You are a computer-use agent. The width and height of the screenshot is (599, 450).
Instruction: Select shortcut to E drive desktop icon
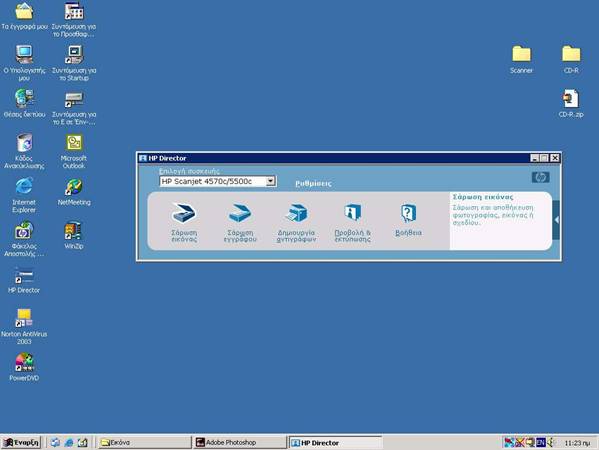[x=74, y=108]
